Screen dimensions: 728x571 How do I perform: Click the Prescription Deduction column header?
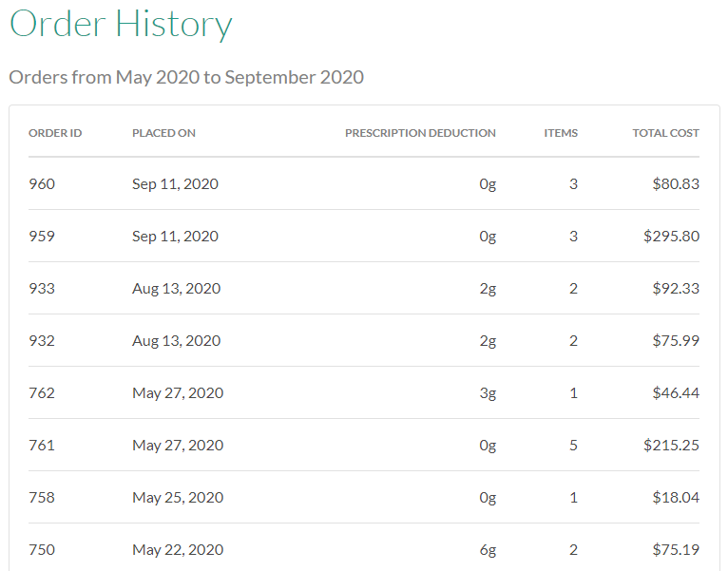(x=420, y=133)
